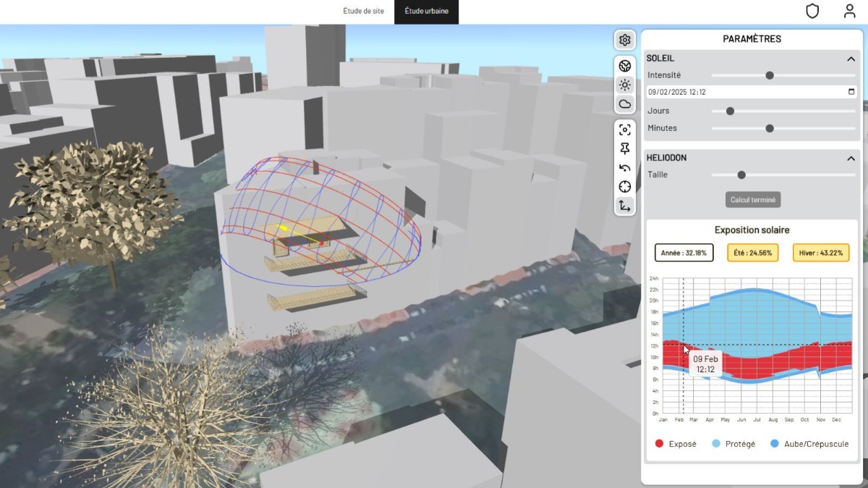This screenshot has height=488, width=868.
Task: Click the Jul label on chart axis
Action: [x=757, y=420]
